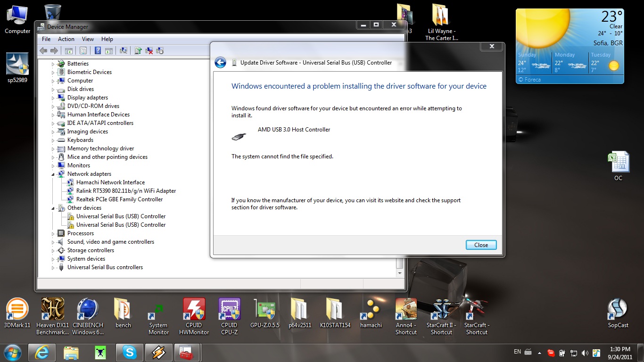Click the Computer desktop icon
Viewport: 644px width, 362px height.
17,20
